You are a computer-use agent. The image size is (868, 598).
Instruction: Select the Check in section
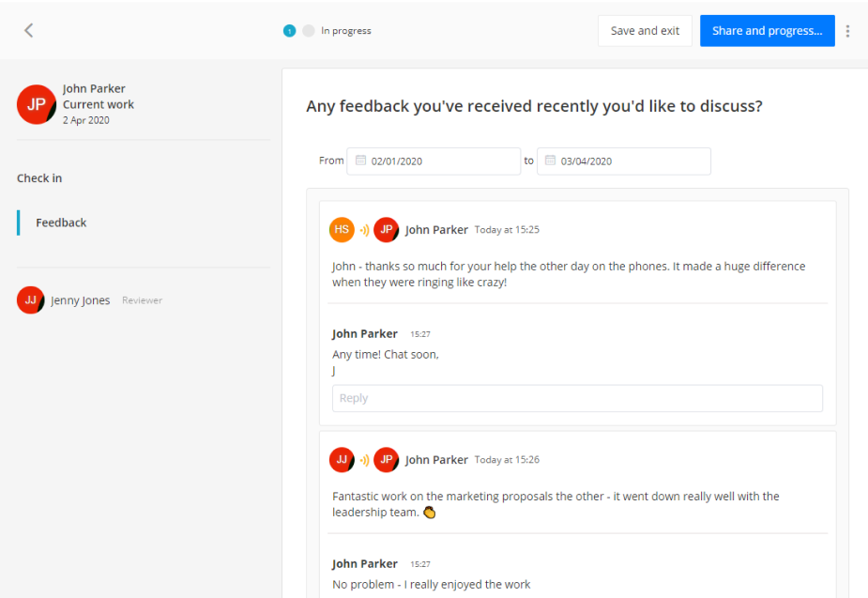pyautogui.click(x=39, y=178)
